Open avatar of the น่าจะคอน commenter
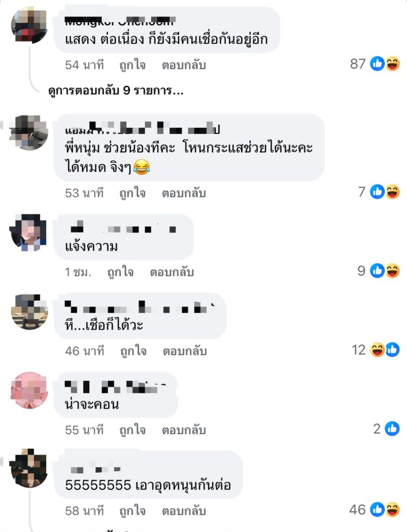The width and height of the screenshot is (407, 532). pos(29,391)
